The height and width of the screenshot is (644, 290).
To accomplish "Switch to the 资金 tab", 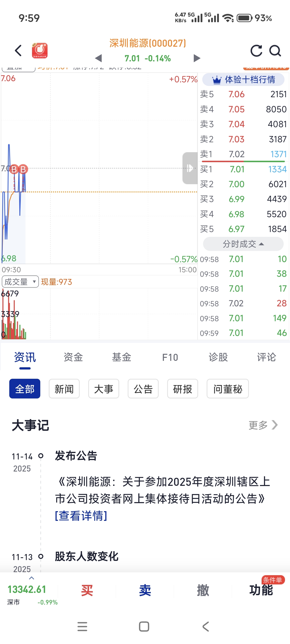I will click(x=73, y=357).
